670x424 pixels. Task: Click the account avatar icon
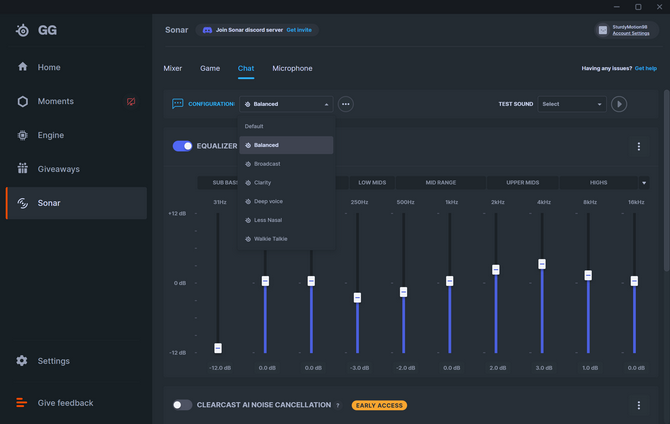pyautogui.click(x=602, y=30)
